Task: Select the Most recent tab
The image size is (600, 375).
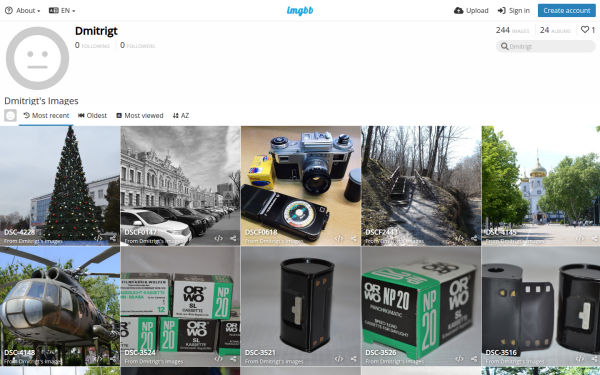Action: click(46, 116)
